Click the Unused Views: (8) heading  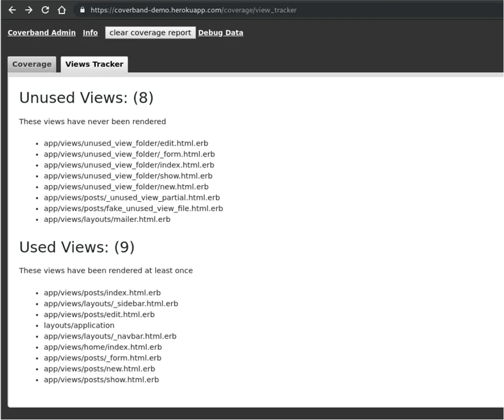click(86, 98)
